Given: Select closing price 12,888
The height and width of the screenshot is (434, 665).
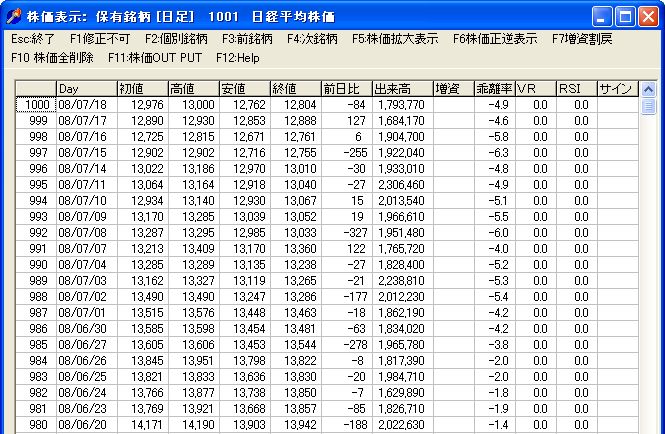Looking at the screenshot, I should coord(296,121).
